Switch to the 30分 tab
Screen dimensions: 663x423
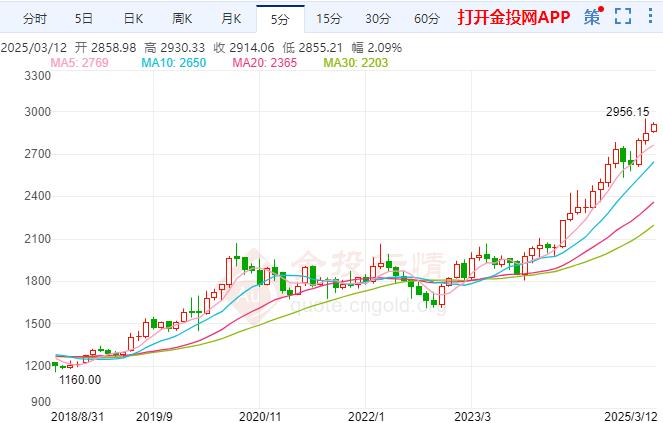(378, 19)
